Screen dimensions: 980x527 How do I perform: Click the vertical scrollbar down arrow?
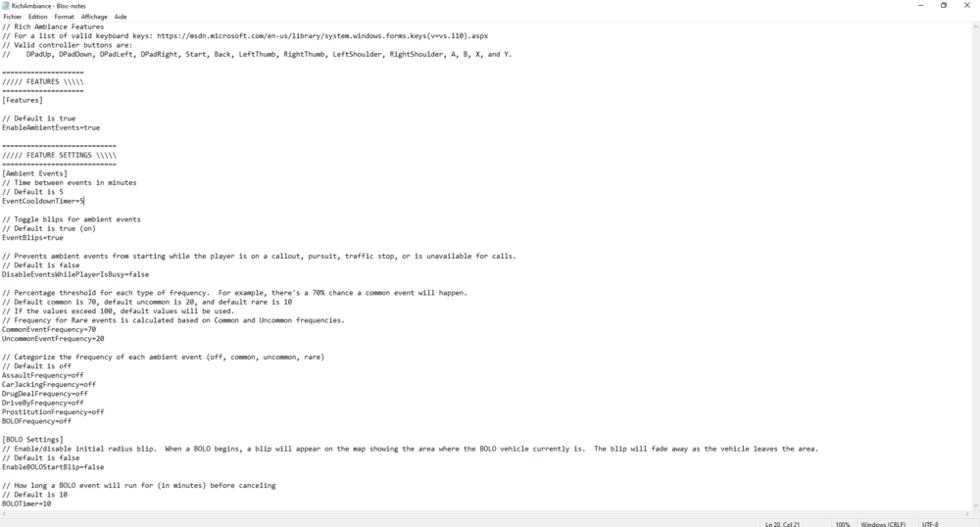pyautogui.click(x=975, y=505)
